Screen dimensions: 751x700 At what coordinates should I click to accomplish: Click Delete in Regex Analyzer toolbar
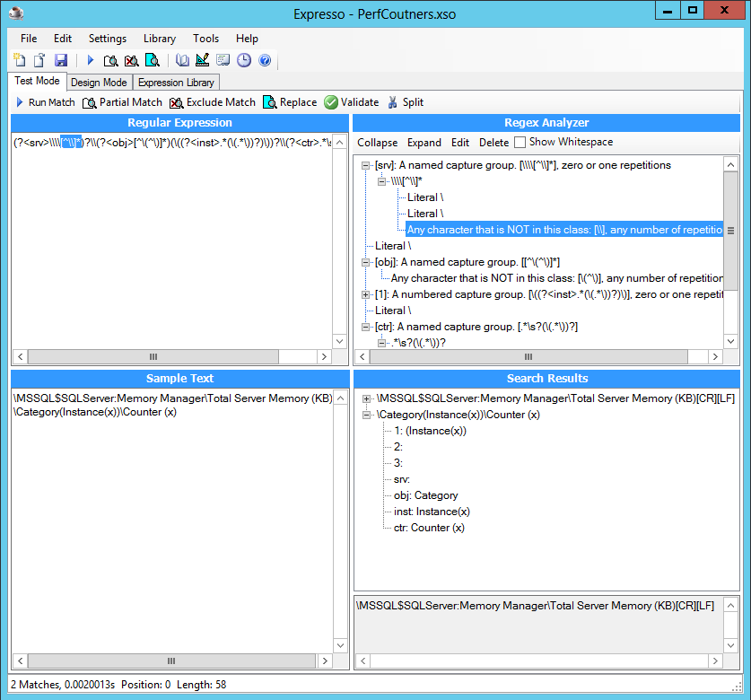[x=493, y=143]
